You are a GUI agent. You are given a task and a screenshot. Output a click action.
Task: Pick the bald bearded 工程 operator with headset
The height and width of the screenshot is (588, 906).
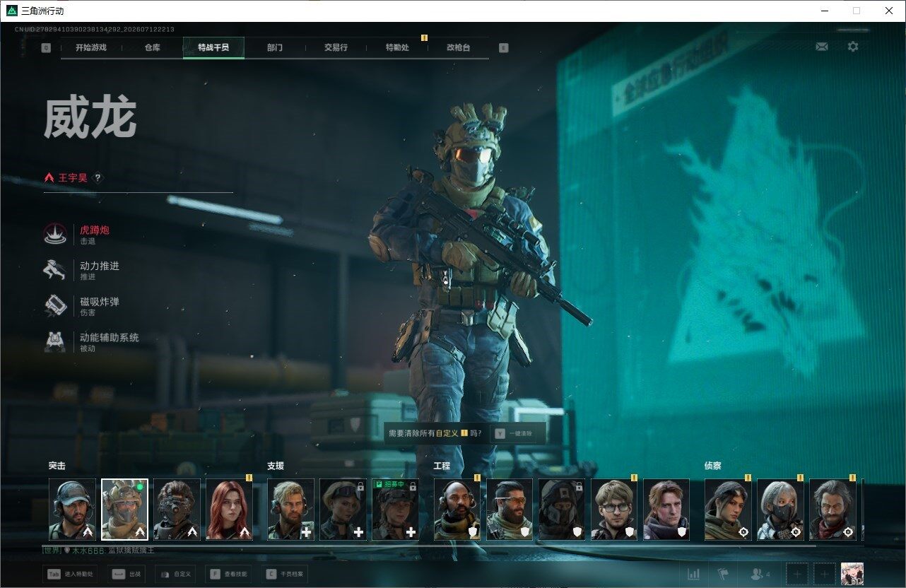point(457,510)
